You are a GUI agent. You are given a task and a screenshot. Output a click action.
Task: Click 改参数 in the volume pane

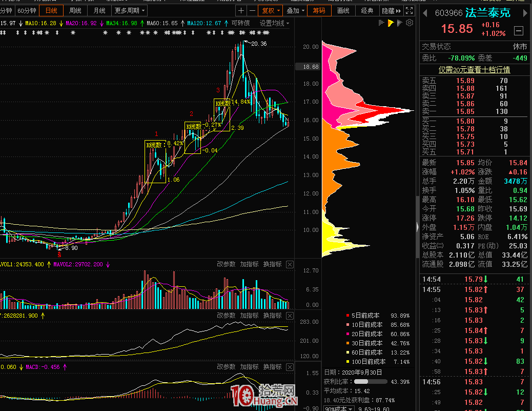point(226,264)
